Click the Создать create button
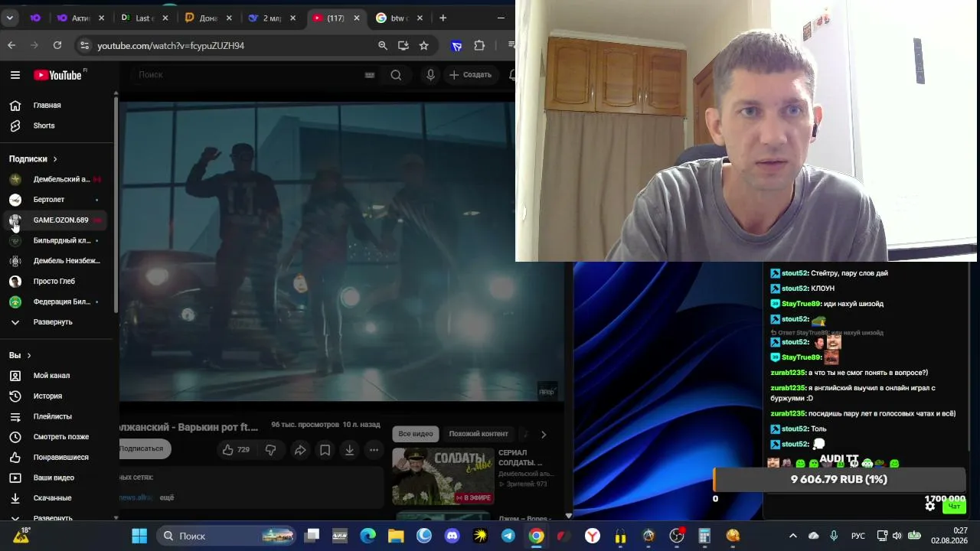 tap(470, 75)
